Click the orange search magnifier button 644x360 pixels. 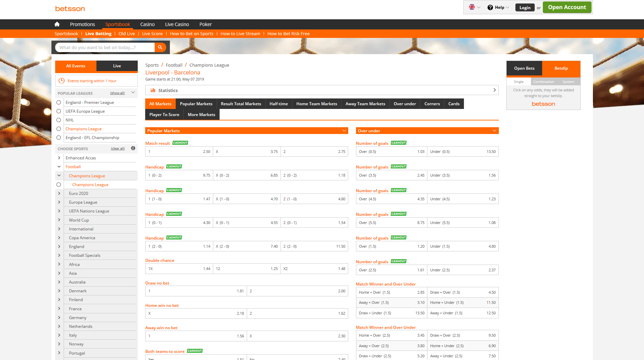tap(160, 47)
